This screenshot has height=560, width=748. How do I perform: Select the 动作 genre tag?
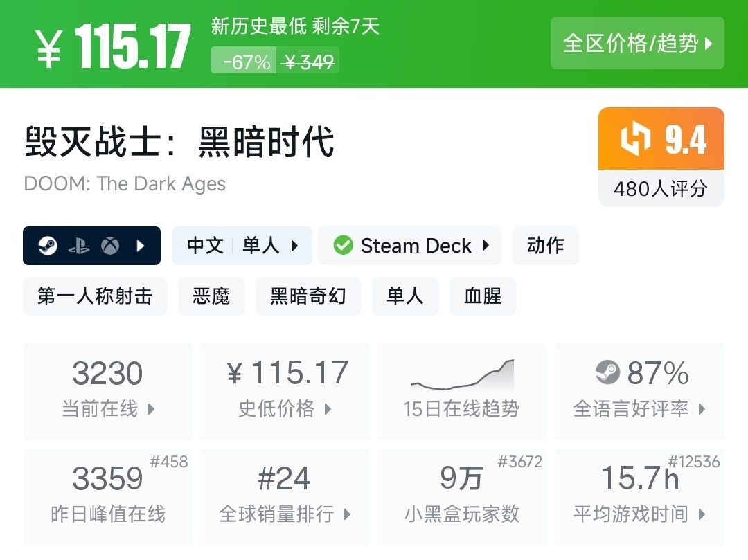coord(545,246)
